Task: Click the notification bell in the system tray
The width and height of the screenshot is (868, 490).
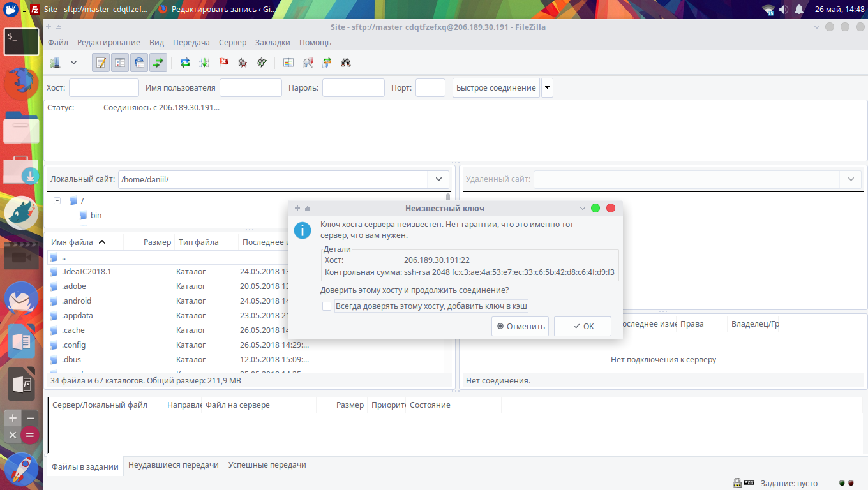Action: click(x=800, y=10)
